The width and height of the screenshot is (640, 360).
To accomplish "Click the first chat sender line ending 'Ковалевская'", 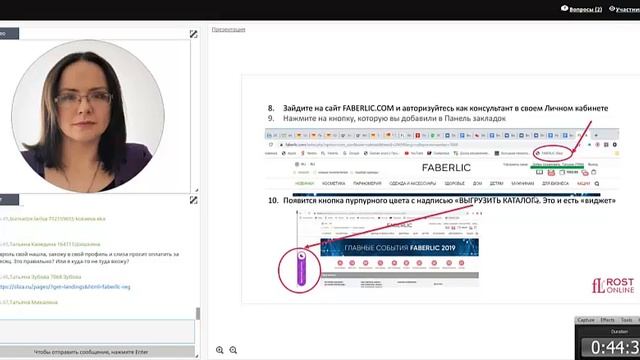I will click(53, 219).
